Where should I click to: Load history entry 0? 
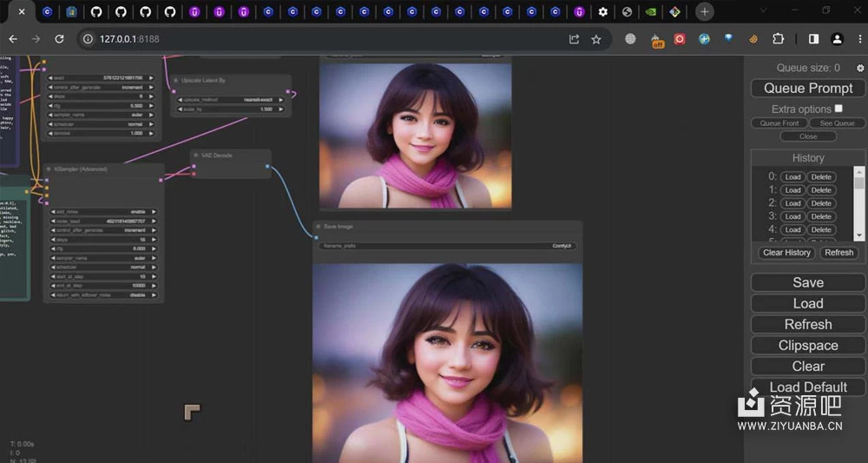792,176
